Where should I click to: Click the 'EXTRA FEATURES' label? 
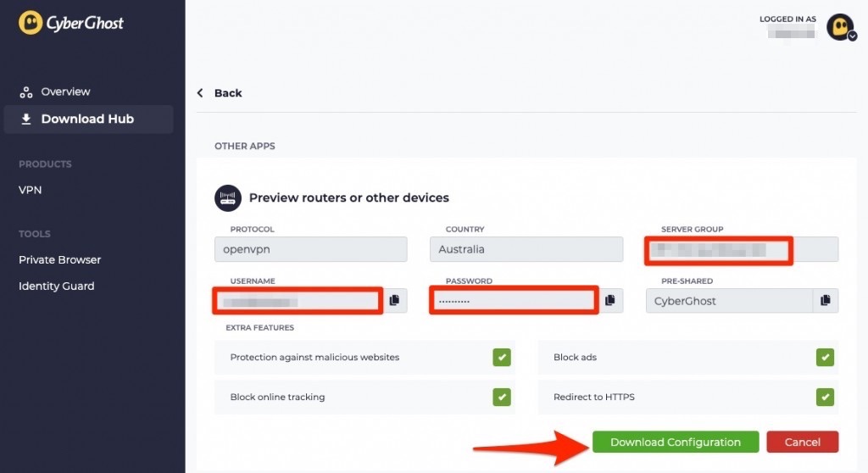[x=259, y=328]
